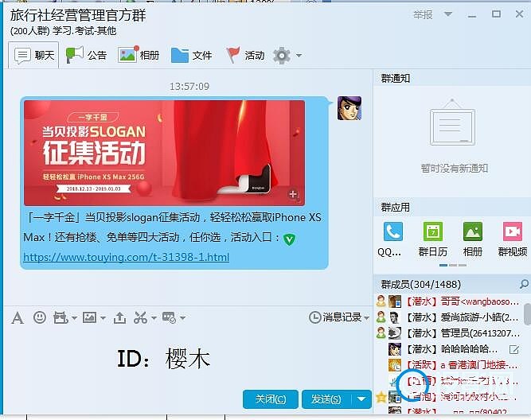Click the second group apps page dot

[453, 266]
